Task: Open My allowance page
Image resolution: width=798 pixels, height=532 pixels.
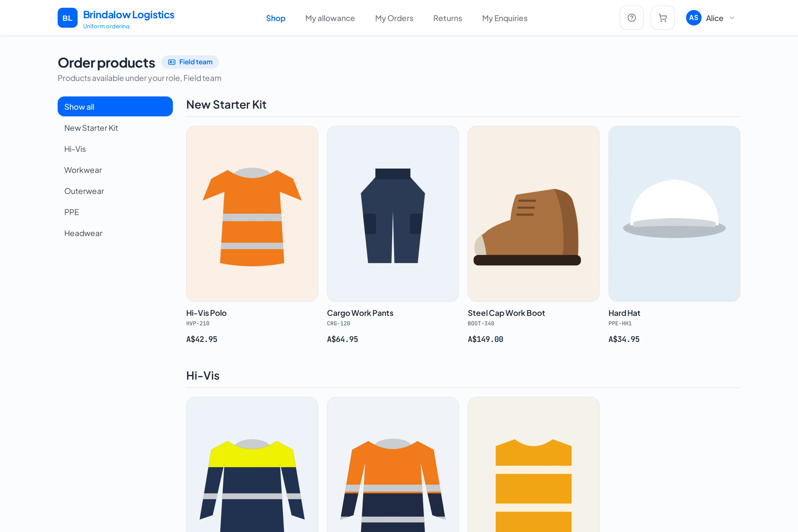Action: [330, 18]
